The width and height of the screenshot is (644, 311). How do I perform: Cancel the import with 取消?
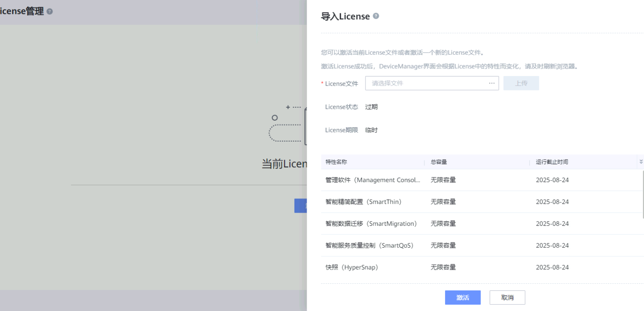(x=507, y=298)
